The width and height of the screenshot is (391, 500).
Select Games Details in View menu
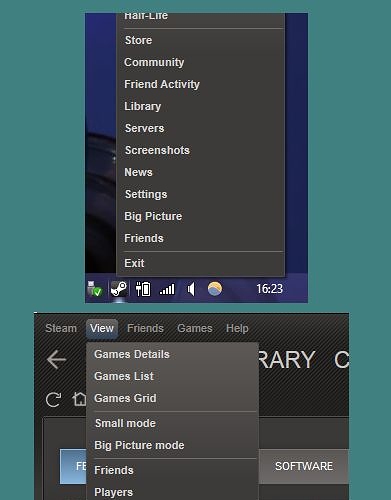click(x=172, y=354)
